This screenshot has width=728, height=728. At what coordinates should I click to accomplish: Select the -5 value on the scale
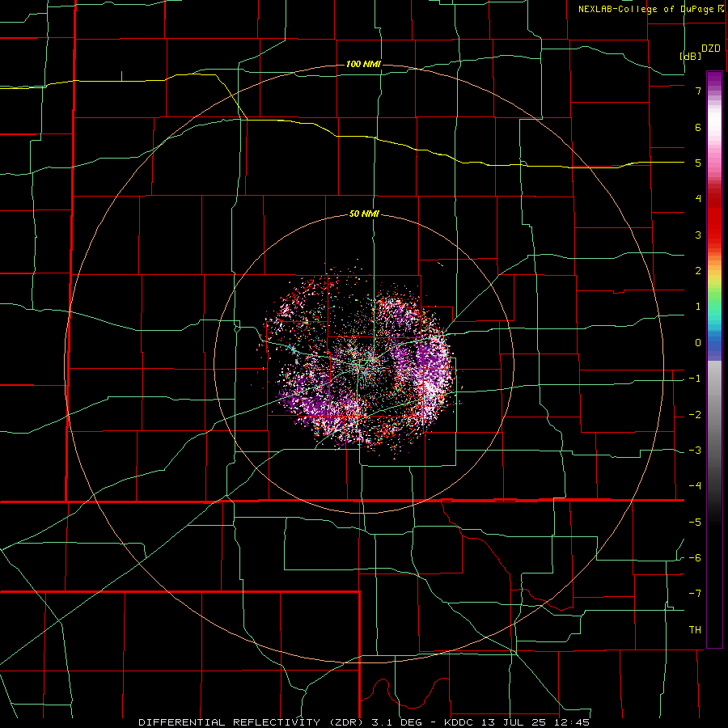695,523
